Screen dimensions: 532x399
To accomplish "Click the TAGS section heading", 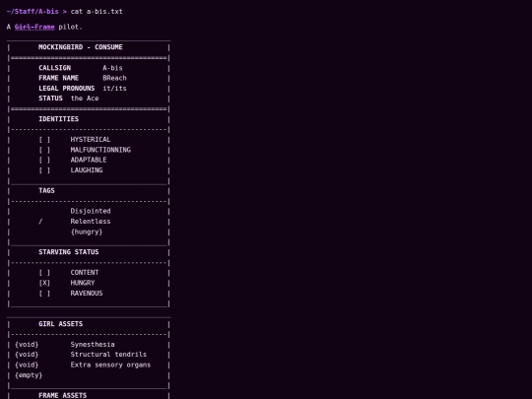I will coord(46,191).
